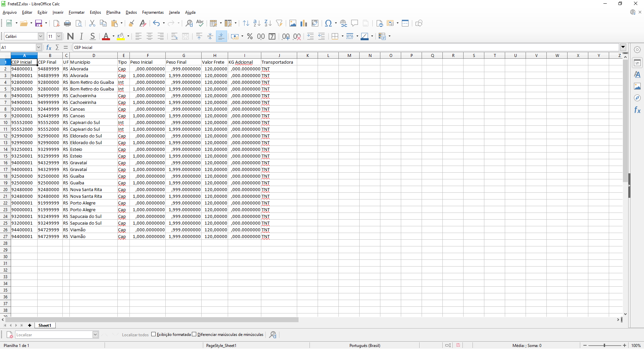
Task: Open the sidebar Styles panel
Action: 637,74
